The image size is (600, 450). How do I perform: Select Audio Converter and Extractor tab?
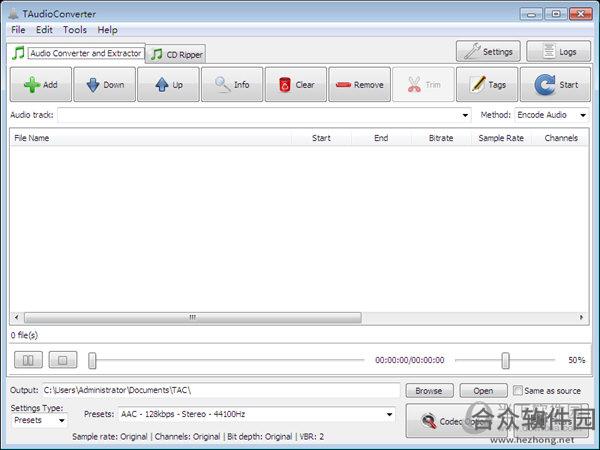(x=77, y=53)
